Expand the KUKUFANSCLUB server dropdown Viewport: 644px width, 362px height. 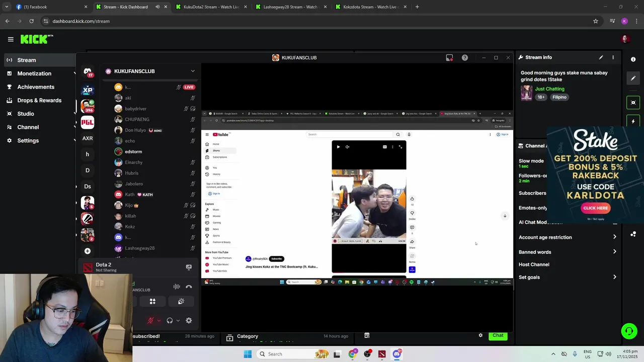tap(193, 71)
